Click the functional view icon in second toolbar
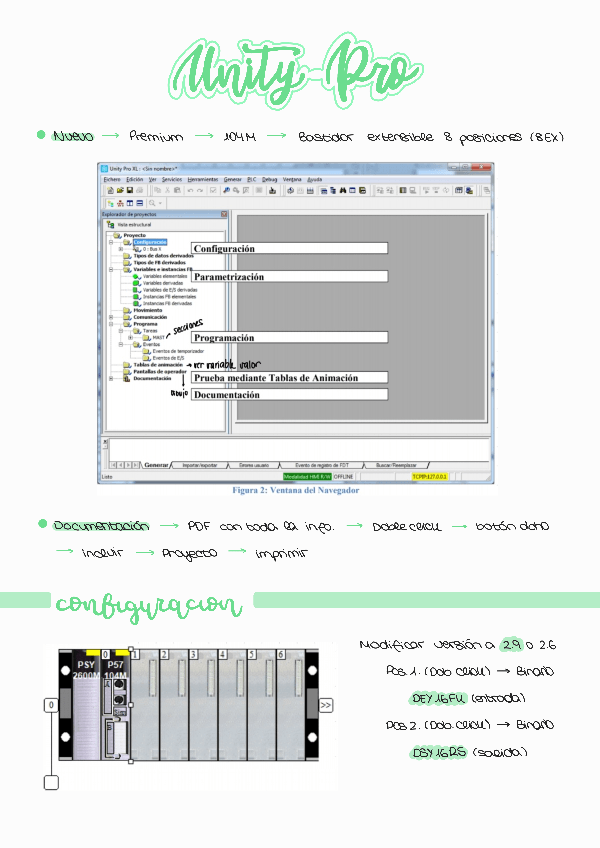Screen dimensions: 600x848 click(120, 203)
